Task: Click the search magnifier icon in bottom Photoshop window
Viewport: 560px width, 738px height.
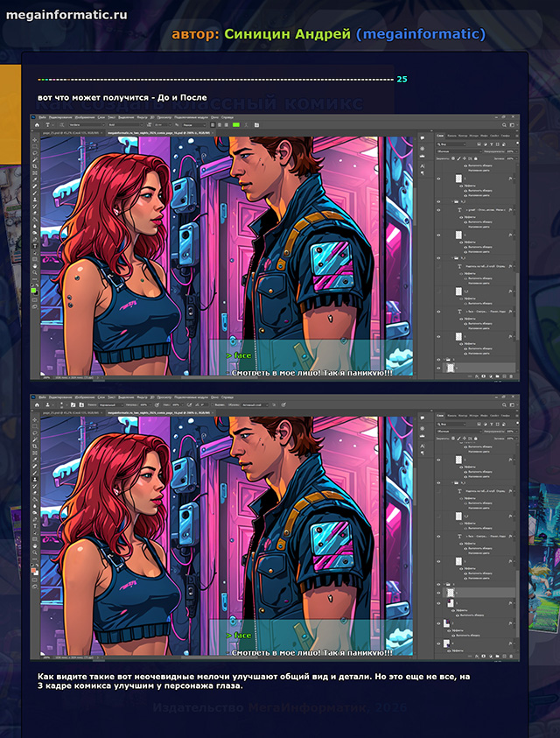Action: pyautogui.click(x=505, y=404)
